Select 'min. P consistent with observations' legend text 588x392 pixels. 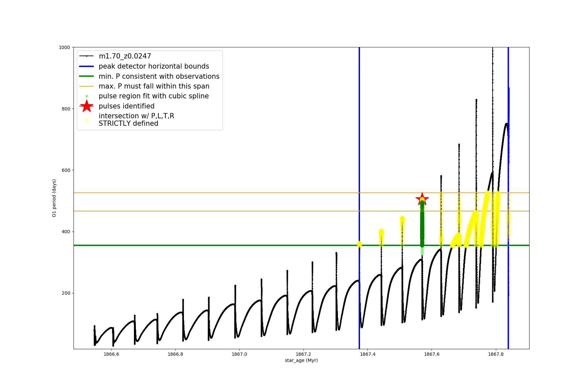[x=159, y=76]
